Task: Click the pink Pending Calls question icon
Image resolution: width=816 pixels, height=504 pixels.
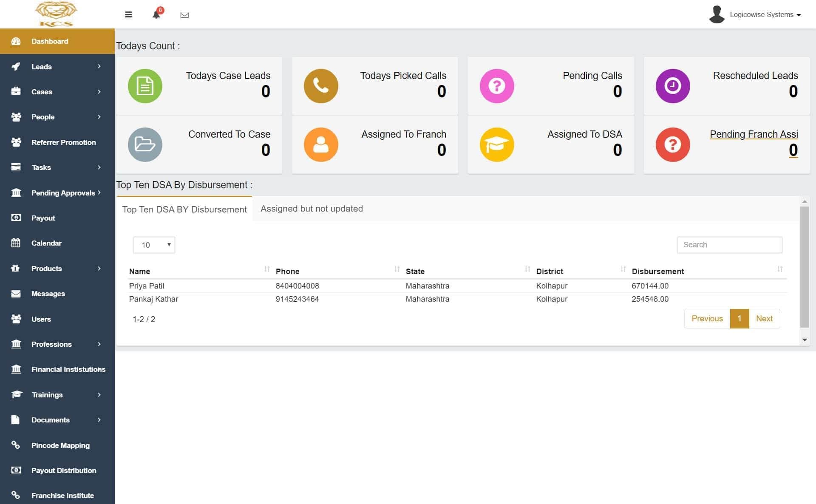Action: tap(497, 86)
